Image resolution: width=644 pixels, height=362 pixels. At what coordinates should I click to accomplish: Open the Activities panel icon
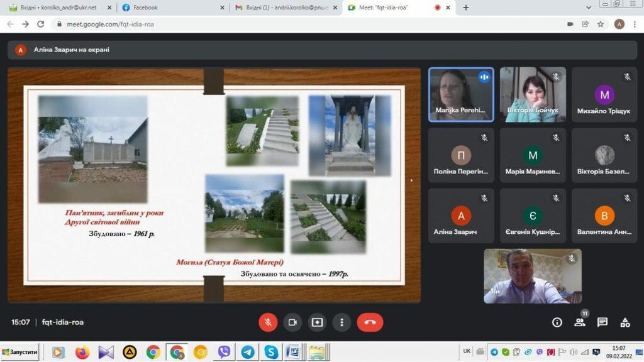pyautogui.click(x=625, y=322)
